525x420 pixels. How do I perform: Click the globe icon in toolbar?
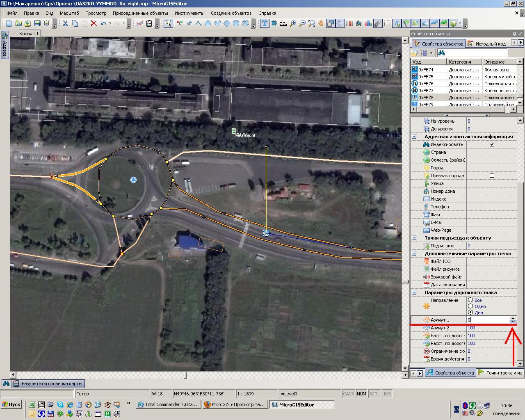453,23
